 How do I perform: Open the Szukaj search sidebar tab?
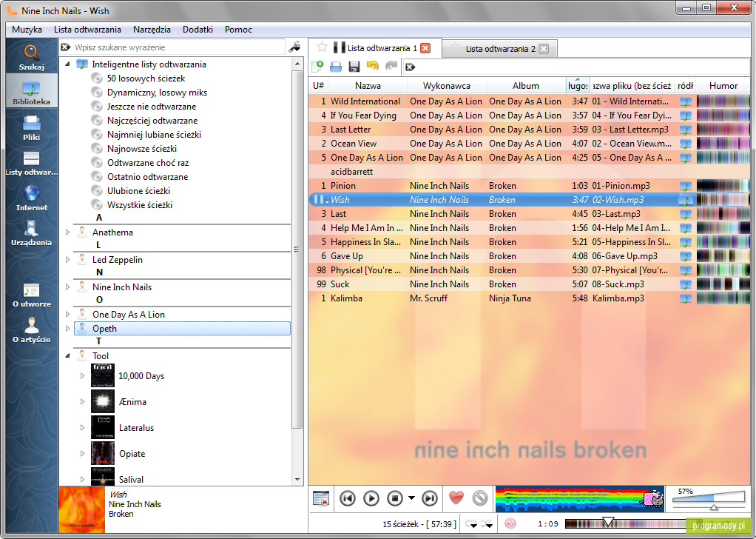tap(32, 56)
